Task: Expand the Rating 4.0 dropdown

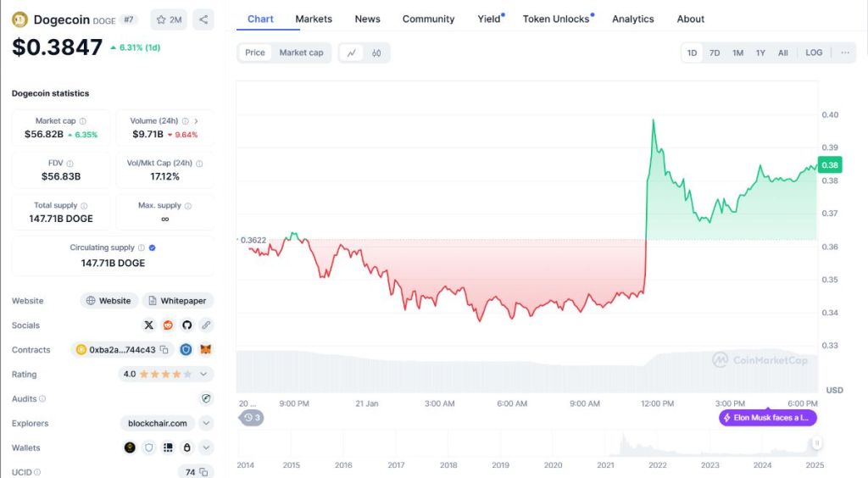Action: tap(203, 374)
